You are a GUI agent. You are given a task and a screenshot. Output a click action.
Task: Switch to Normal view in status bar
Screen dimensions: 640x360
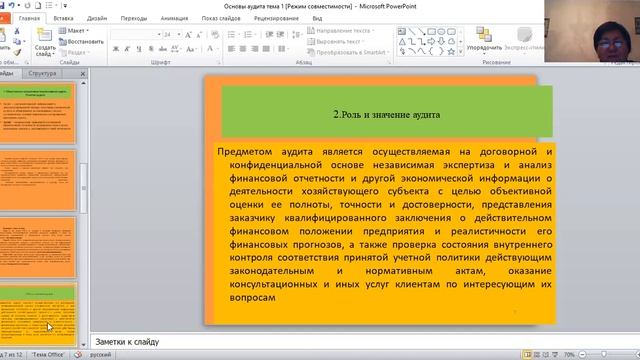click(x=527, y=355)
